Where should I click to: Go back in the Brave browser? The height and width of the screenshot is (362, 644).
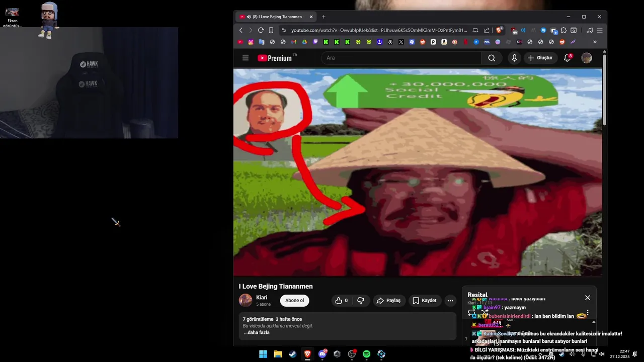[240, 30]
